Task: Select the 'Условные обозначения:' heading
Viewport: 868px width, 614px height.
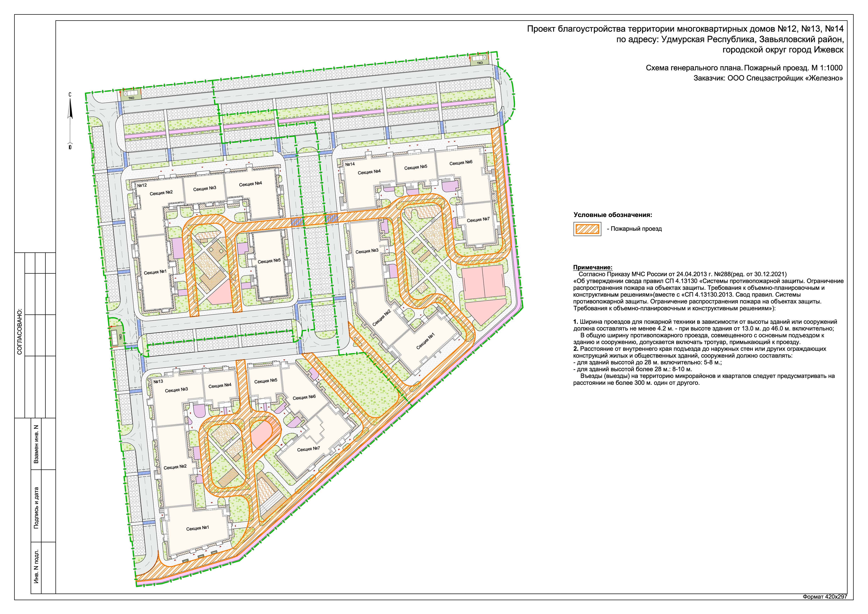Action: click(x=613, y=215)
